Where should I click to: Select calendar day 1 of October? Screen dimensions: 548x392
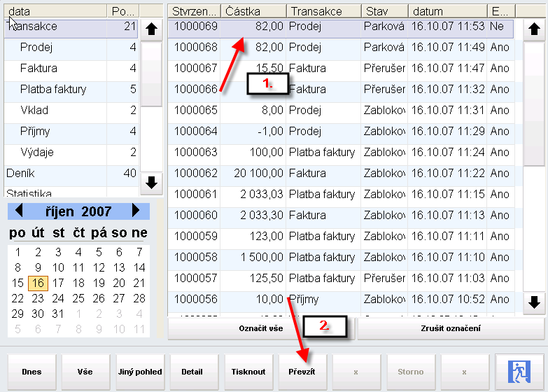17,252
